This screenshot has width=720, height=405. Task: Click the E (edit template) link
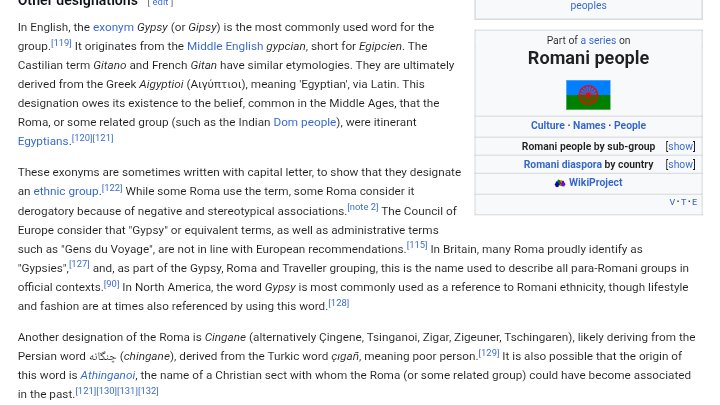(694, 202)
